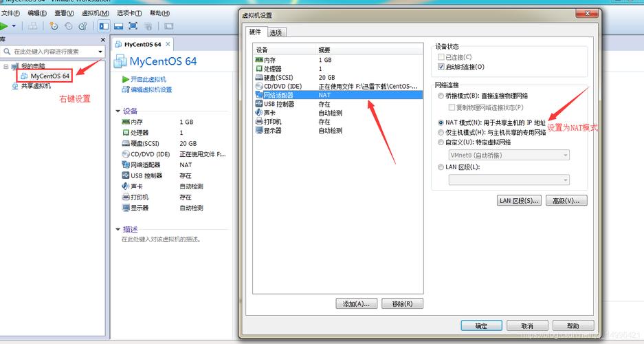Select LAN 区段(L) radio button
This screenshot has height=344, width=644.
pos(441,167)
